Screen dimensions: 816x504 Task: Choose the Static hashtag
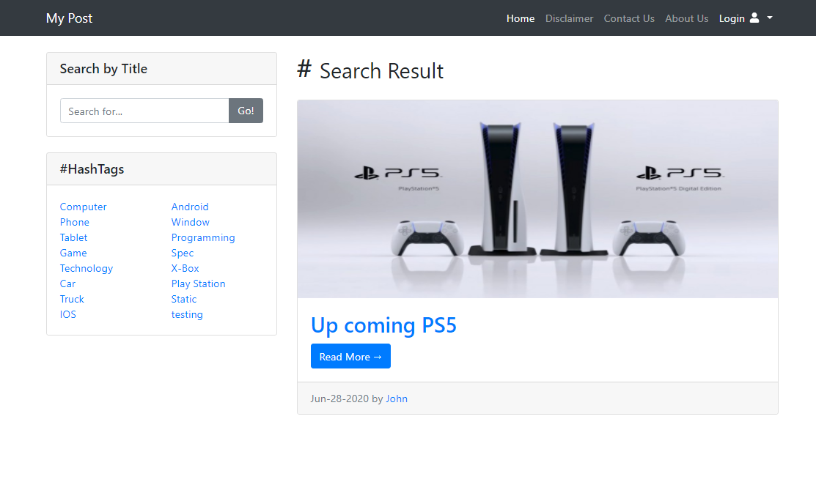[184, 299]
